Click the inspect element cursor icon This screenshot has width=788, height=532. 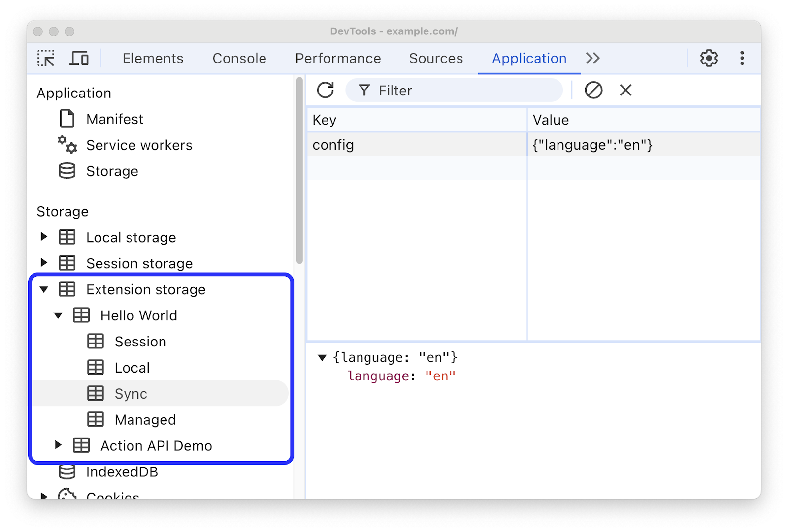pyautogui.click(x=46, y=58)
